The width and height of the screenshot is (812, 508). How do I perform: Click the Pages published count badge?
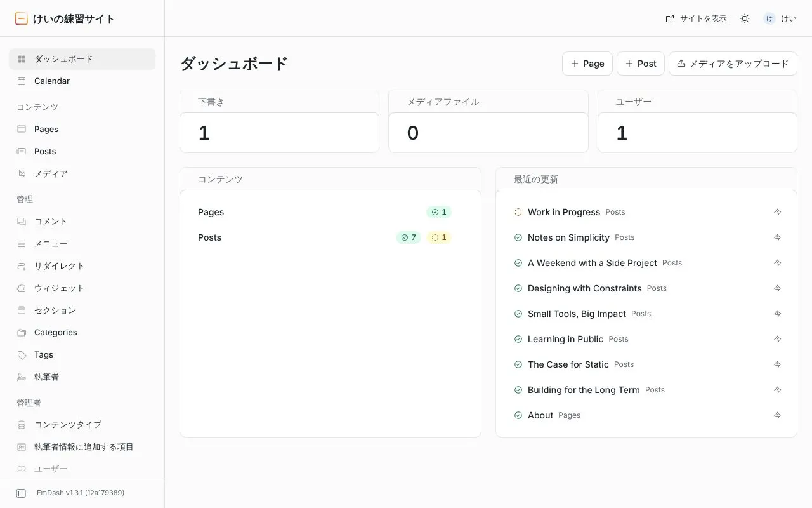[439, 212]
